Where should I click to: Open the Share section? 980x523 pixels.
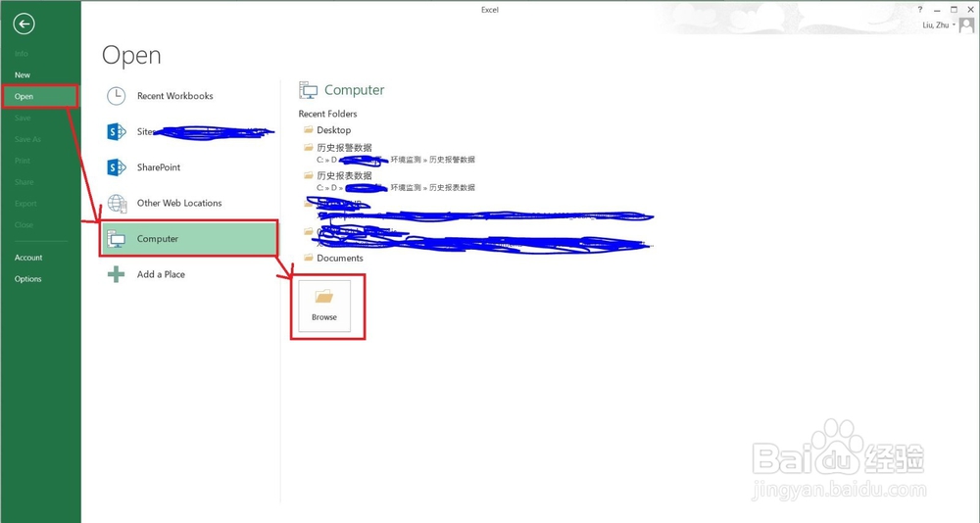point(24,182)
